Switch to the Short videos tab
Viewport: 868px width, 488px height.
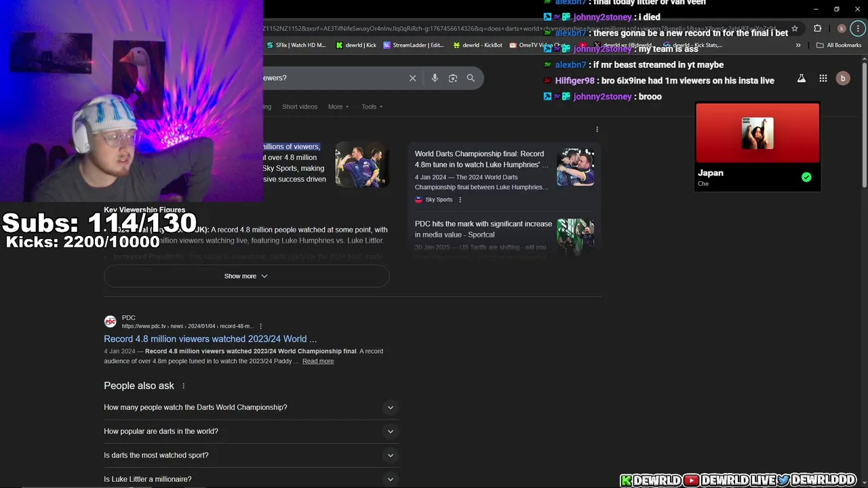tap(299, 106)
